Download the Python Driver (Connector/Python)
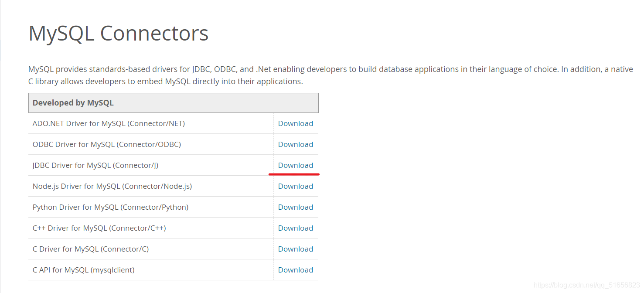The height and width of the screenshot is (293, 644). click(296, 207)
